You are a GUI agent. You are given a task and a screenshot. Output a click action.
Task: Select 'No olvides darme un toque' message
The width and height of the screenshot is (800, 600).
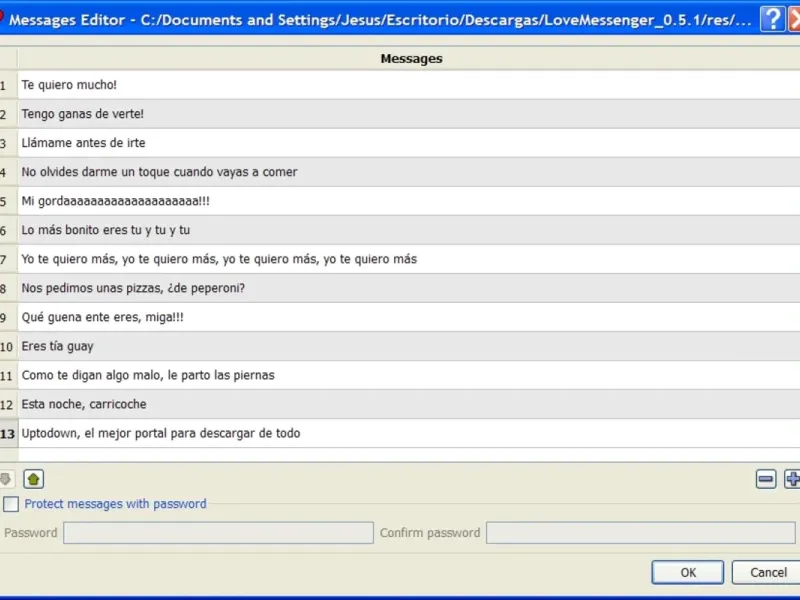coord(409,172)
